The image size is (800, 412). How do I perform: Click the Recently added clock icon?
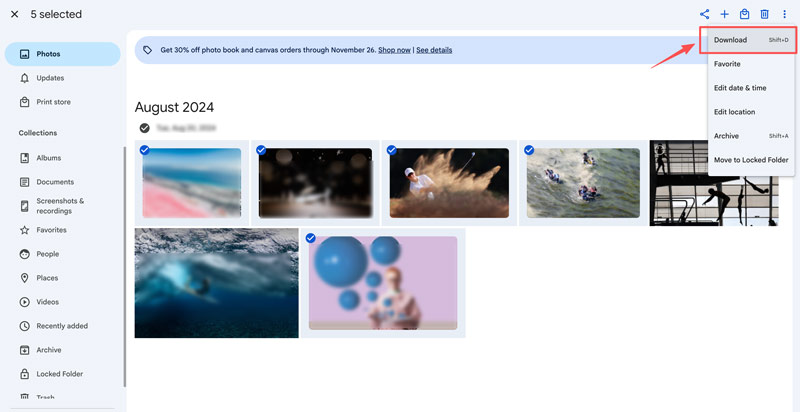[x=24, y=326]
